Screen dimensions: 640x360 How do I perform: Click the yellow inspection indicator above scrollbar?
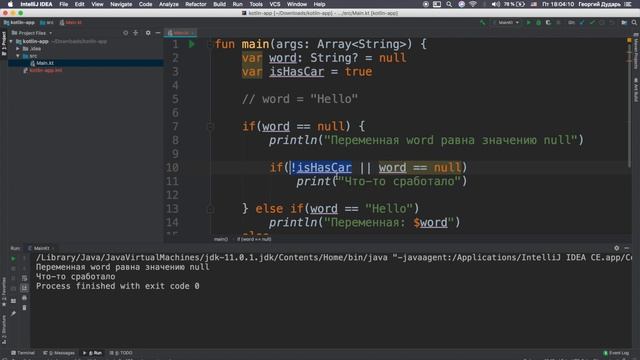tap(629, 40)
